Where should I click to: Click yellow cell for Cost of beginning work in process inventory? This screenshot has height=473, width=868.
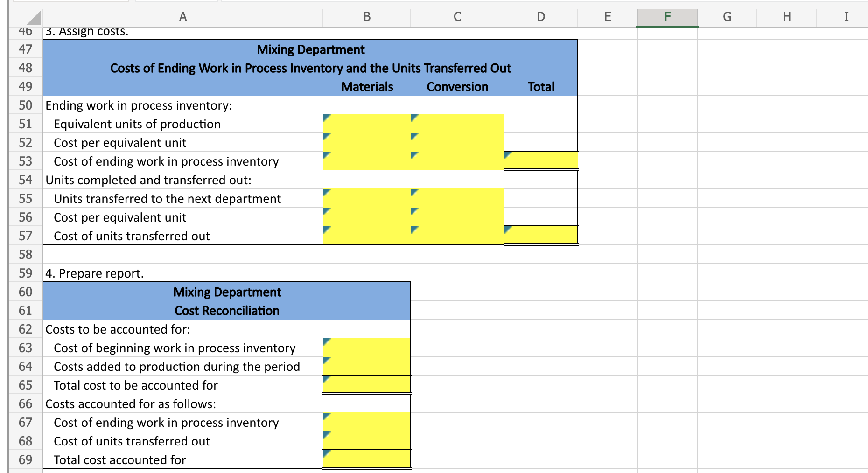367,348
